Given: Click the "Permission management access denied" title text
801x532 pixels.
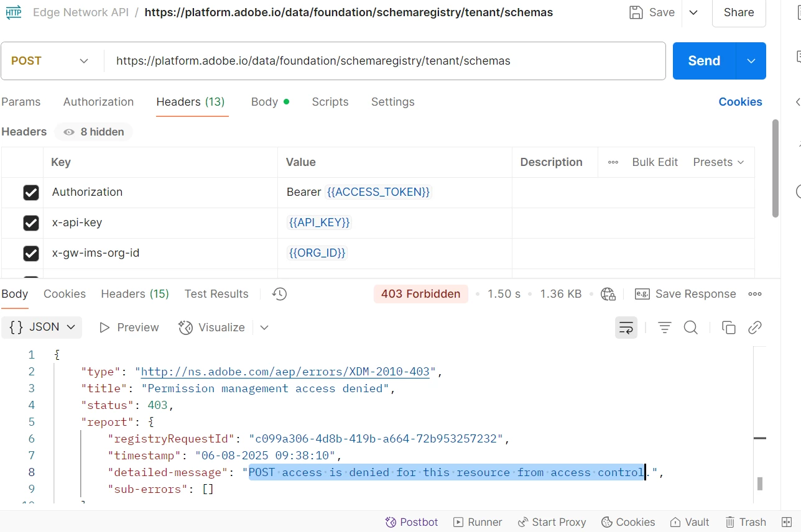Looking at the screenshot, I should tap(266, 388).
